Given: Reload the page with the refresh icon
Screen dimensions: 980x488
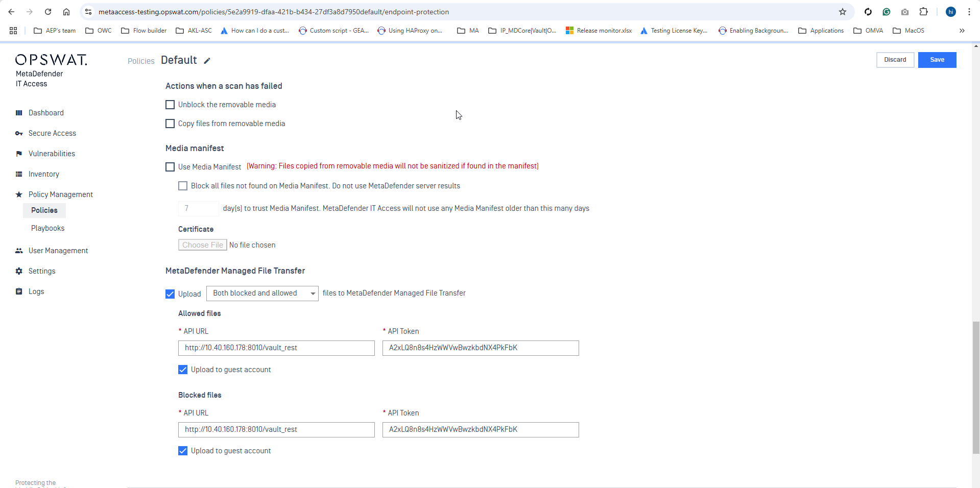Looking at the screenshot, I should click(x=48, y=12).
